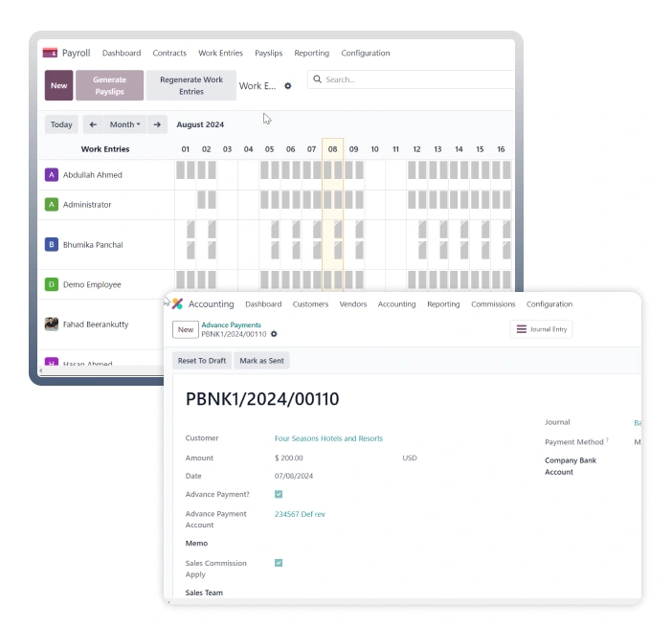Open Payroll Payslips menu
Viewport: 672px width, 626px height.
269,53
